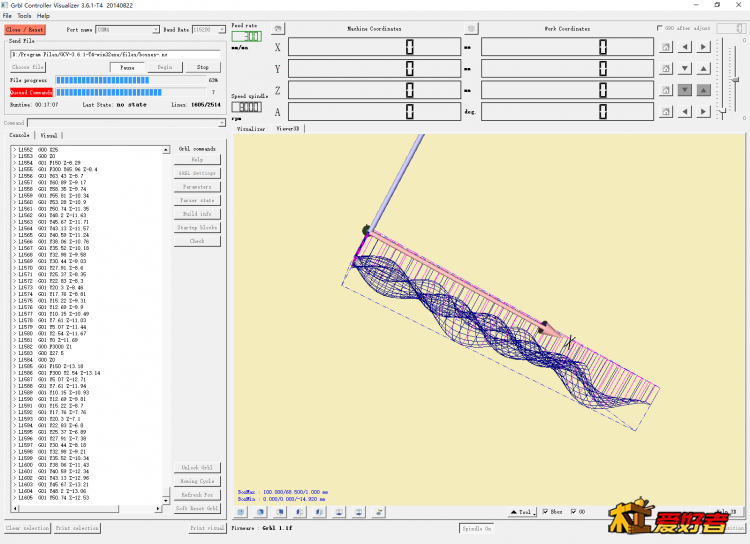This screenshot has width=750, height=544.
Task: Click fifth view icon in viewer toolbar
Action: (x=319, y=512)
